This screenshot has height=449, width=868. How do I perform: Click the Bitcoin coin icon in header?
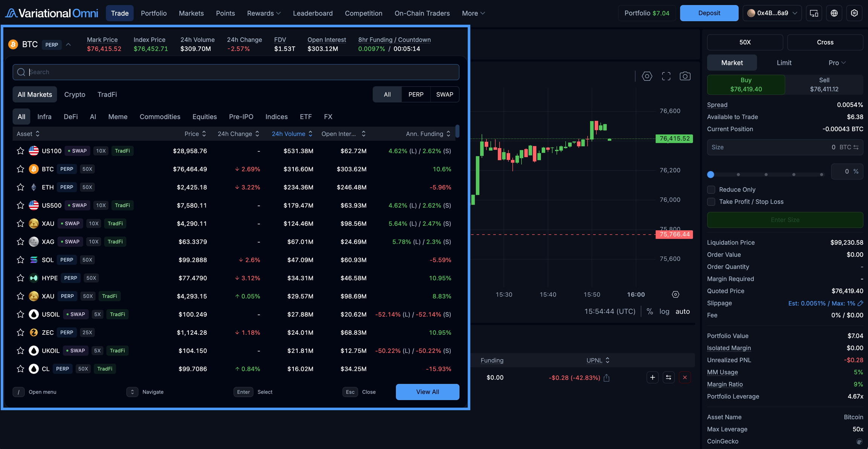tap(13, 44)
